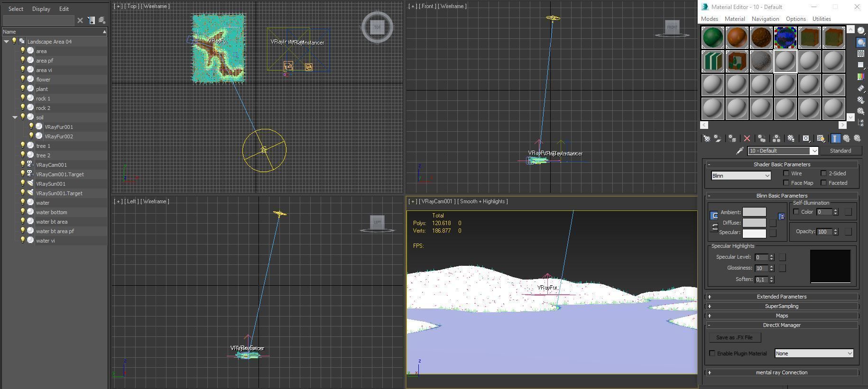Expand the SuperSampling rollout

782,306
